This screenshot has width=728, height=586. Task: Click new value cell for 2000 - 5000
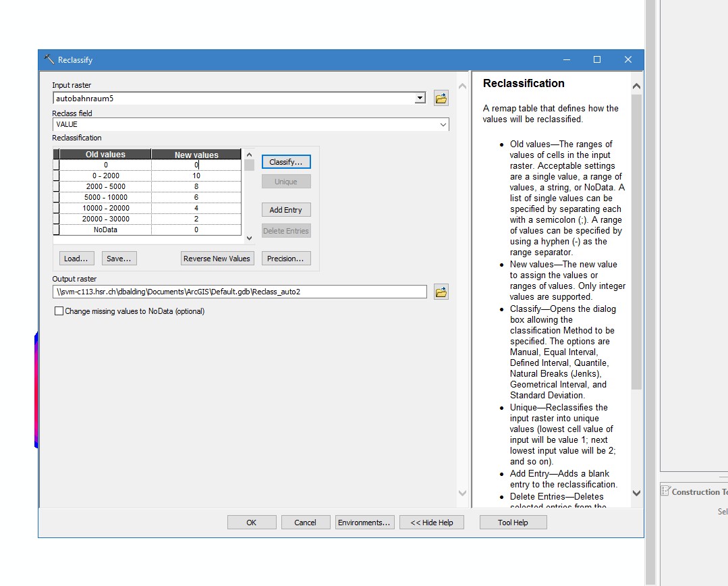[196, 186]
